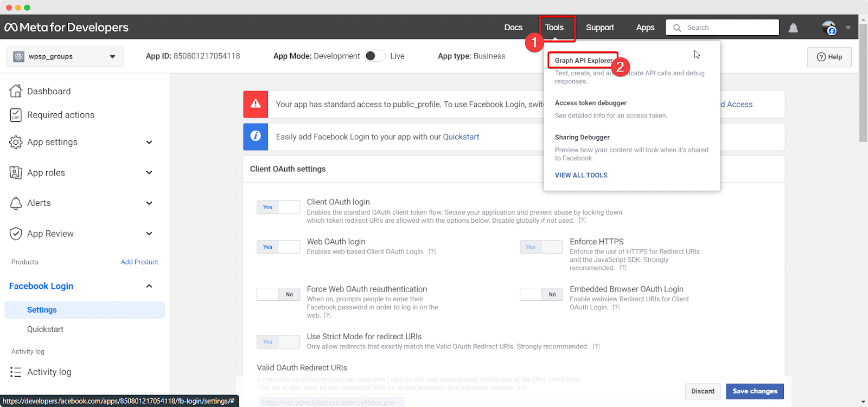Select Graph API Explorer from Tools menu
Viewport: 868px width, 407px height.
pyautogui.click(x=584, y=61)
